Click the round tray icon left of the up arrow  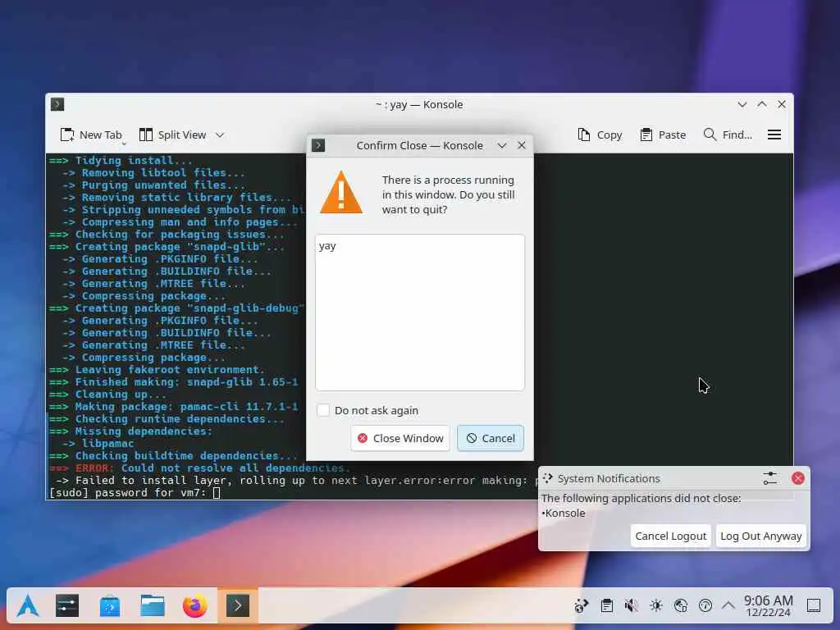[x=705, y=606]
